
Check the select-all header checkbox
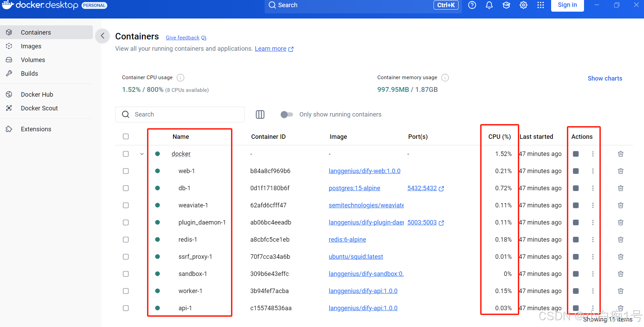tap(126, 136)
